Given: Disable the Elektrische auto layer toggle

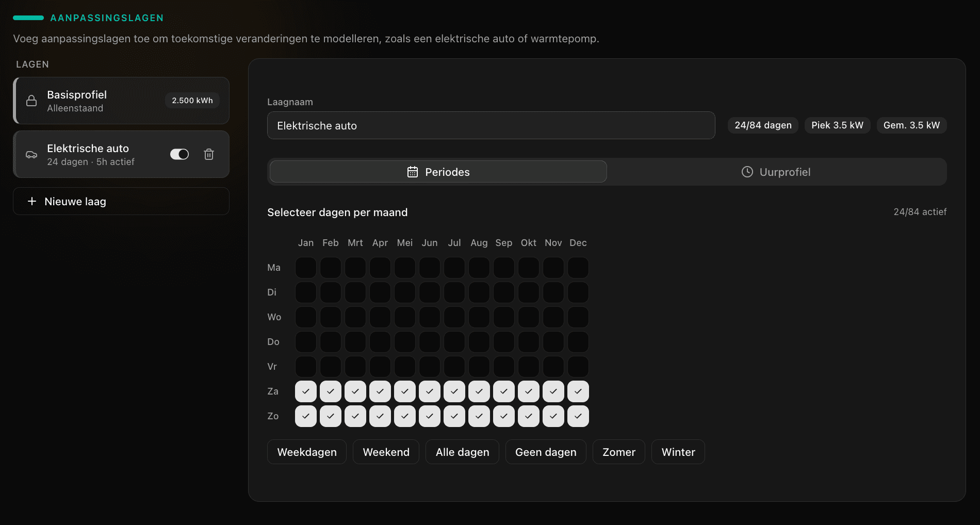Looking at the screenshot, I should [179, 154].
